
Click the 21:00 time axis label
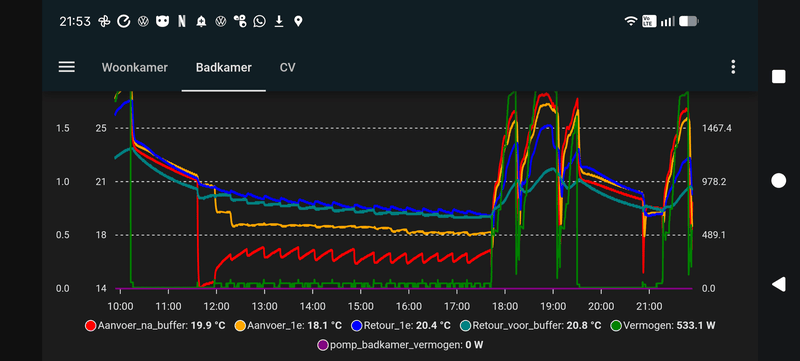point(649,307)
